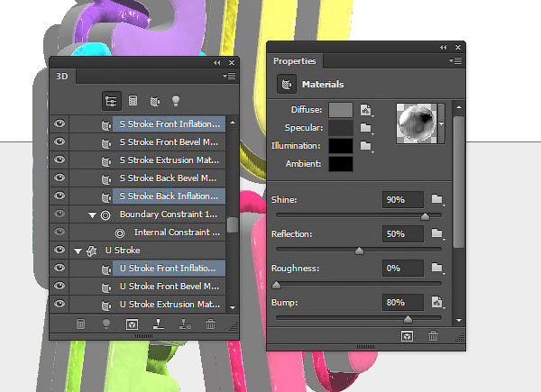Open texture menu icon beside Diffuse
The width and height of the screenshot is (541, 392).
[x=366, y=110]
